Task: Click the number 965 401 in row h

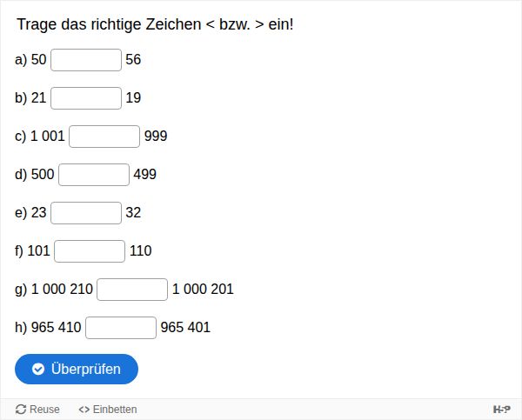Action: [185, 328]
